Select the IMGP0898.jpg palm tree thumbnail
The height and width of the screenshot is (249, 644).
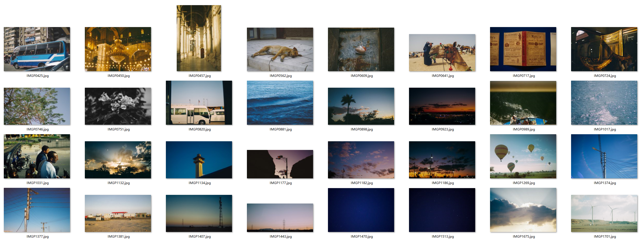click(361, 106)
